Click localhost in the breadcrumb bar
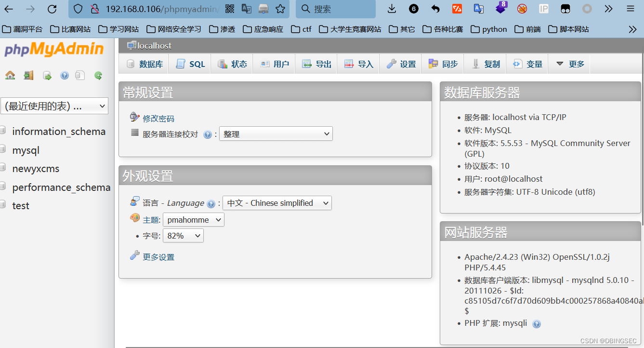This screenshot has height=348, width=644. coord(154,46)
